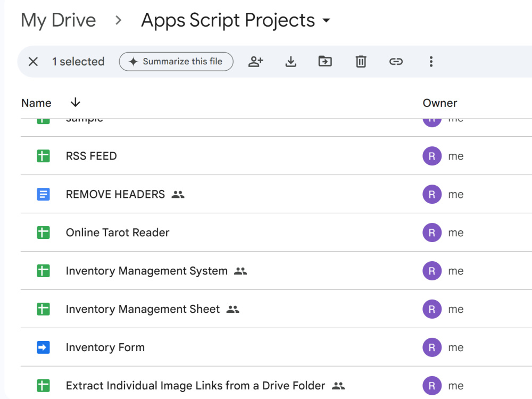Clear selection with the X icon

[x=33, y=61]
